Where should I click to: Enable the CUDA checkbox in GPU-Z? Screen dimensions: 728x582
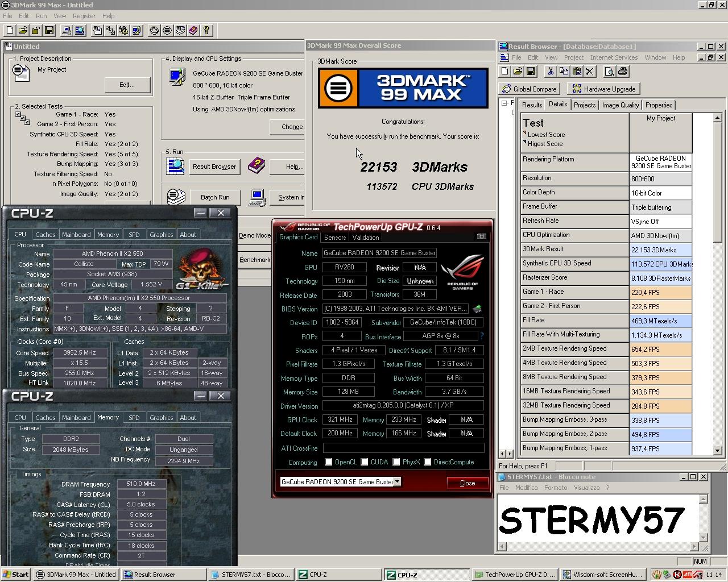(365, 462)
